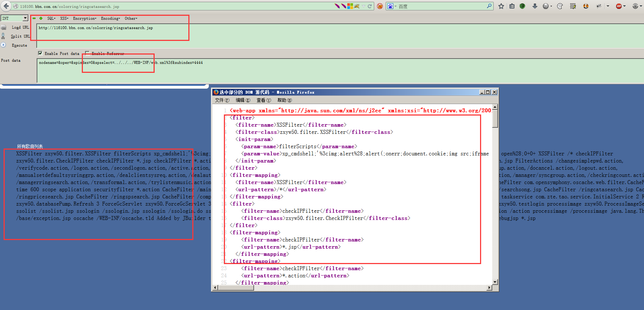Click inside the HackBar URL text area
This screenshot has height=310, width=644.
340,36
